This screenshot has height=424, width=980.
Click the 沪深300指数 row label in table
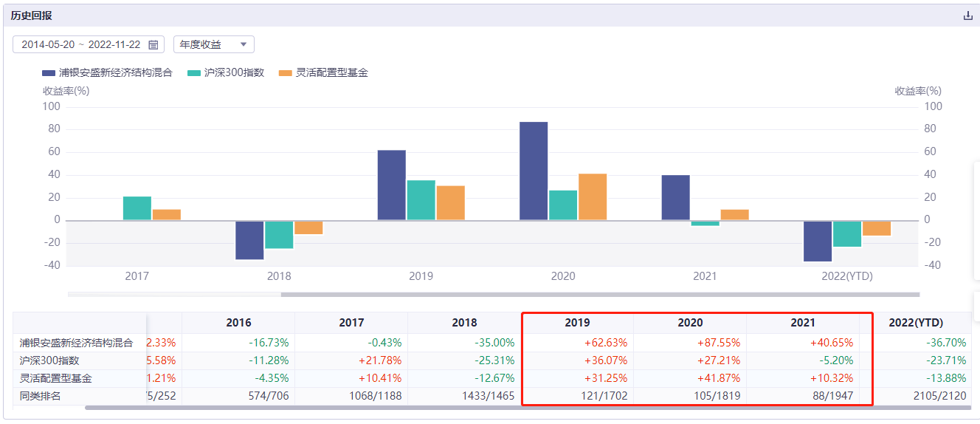[49, 360]
